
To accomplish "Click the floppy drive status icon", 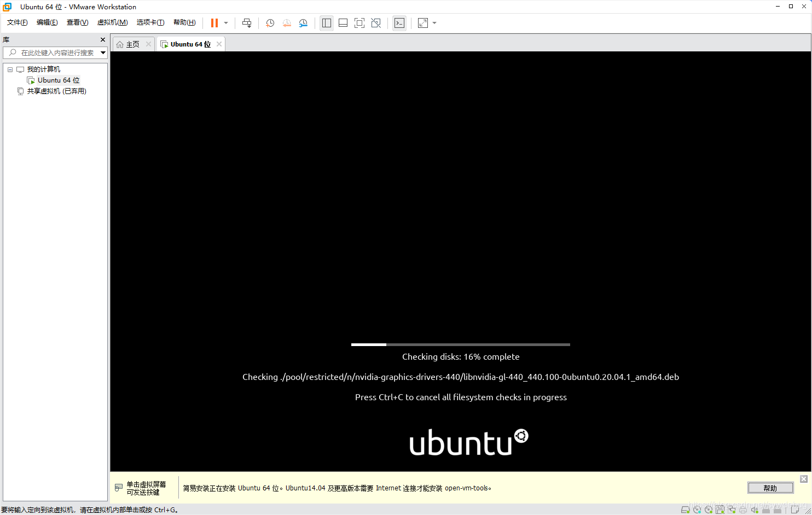I will pyautogui.click(x=720, y=510).
